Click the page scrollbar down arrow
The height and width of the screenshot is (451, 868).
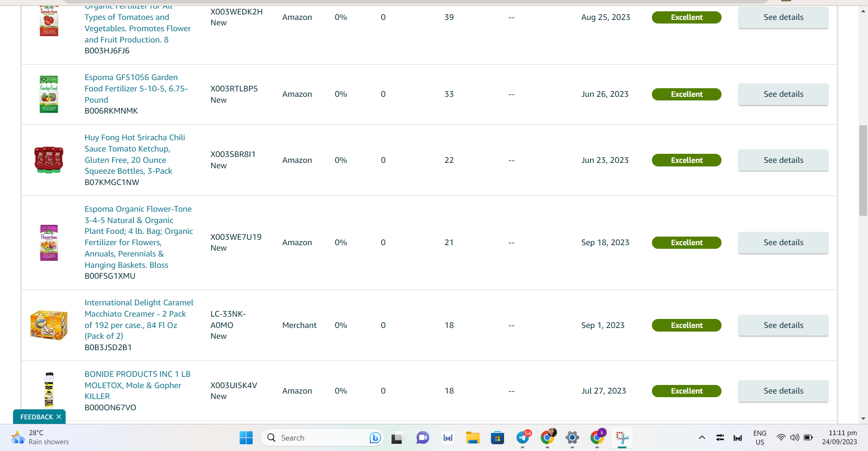[x=863, y=419]
